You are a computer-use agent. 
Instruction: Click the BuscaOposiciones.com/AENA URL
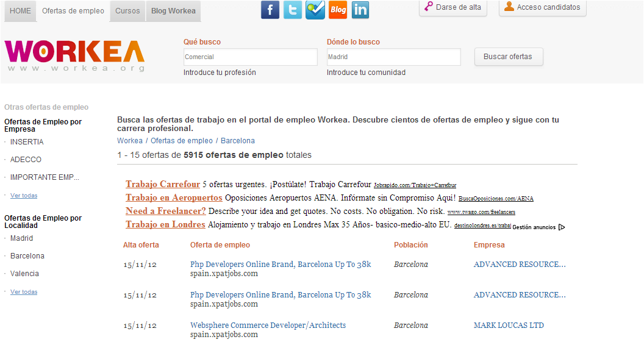pyautogui.click(x=496, y=199)
